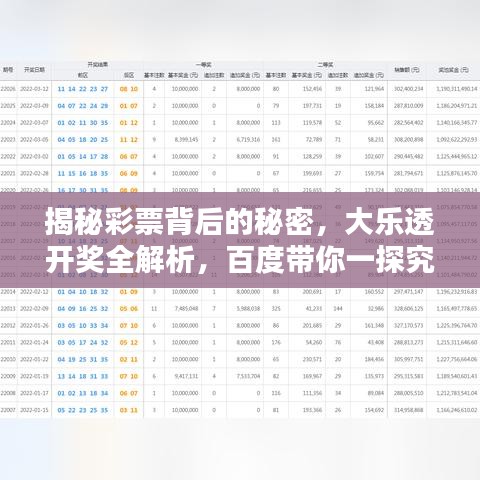Click pool amount 1,190,311,490.14
The height and width of the screenshot is (480, 480).
tap(457, 89)
